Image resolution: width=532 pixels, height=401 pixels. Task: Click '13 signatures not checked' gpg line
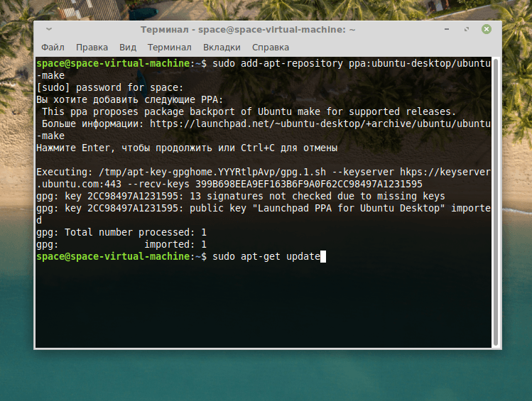point(241,197)
